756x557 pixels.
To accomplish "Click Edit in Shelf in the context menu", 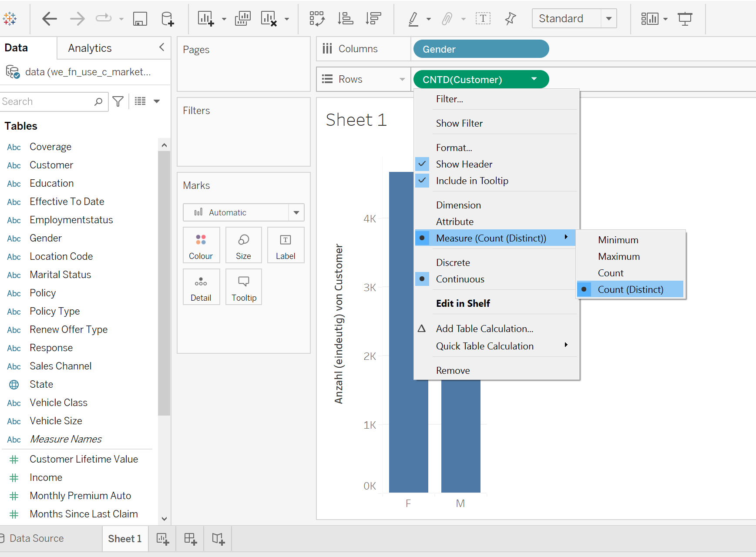I will 463,303.
